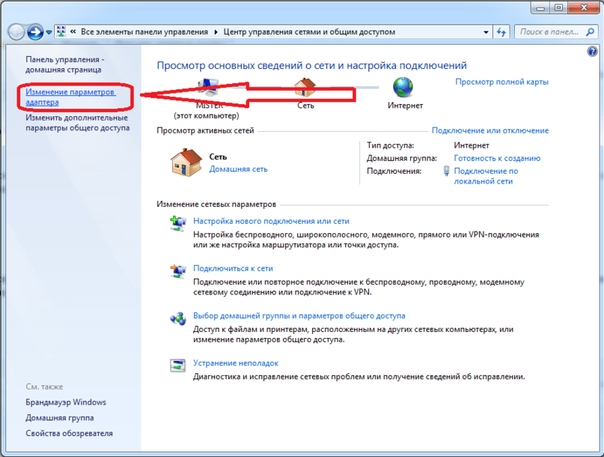Open Свойства обозревателя link

[x=69, y=433]
